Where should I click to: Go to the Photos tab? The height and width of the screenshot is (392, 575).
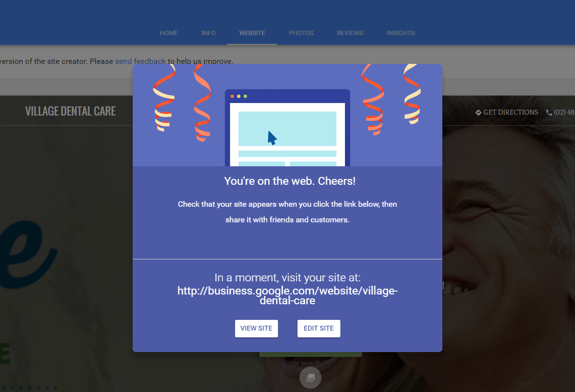click(301, 33)
